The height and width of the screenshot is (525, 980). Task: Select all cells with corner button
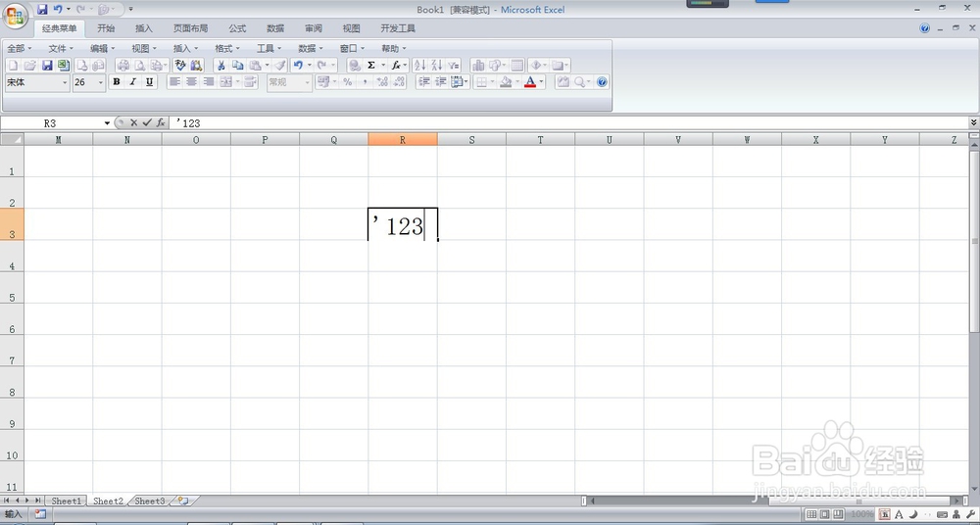pyautogui.click(x=12, y=139)
